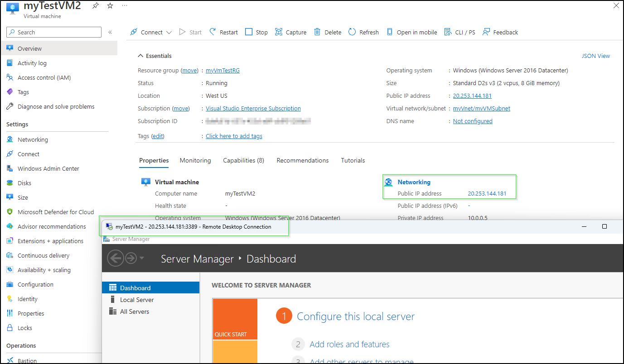Click the DNS name Not configured link

click(473, 121)
